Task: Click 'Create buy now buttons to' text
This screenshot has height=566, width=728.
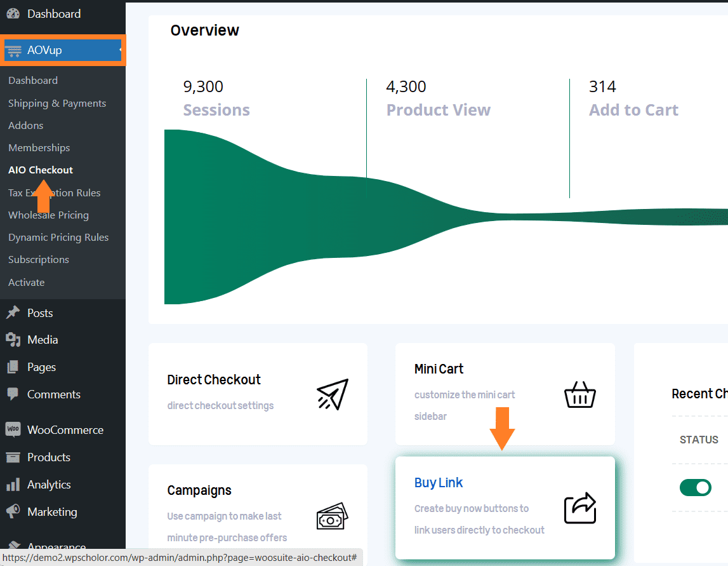Action: 472,508
